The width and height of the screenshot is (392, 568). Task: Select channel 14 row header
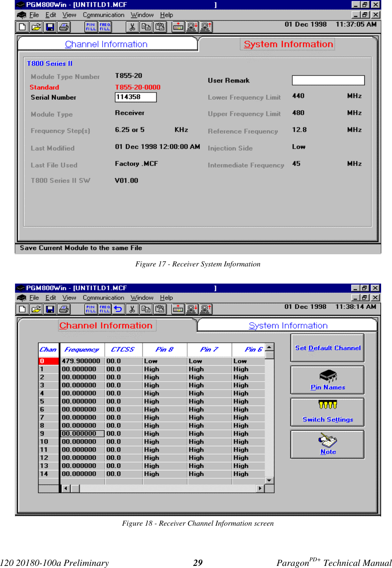49,474
